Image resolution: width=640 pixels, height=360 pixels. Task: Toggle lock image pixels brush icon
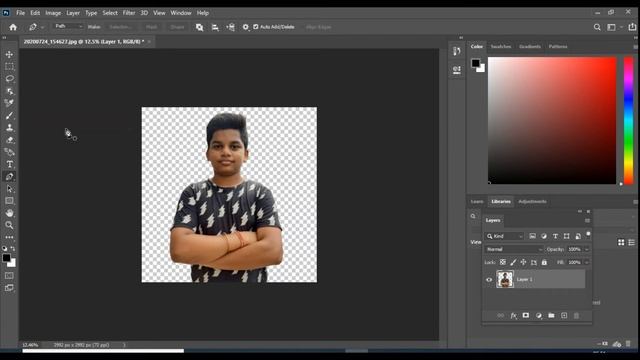pyautogui.click(x=513, y=262)
